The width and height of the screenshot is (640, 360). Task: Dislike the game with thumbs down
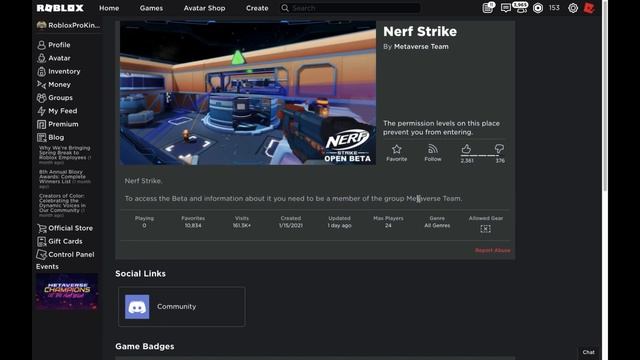499,149
